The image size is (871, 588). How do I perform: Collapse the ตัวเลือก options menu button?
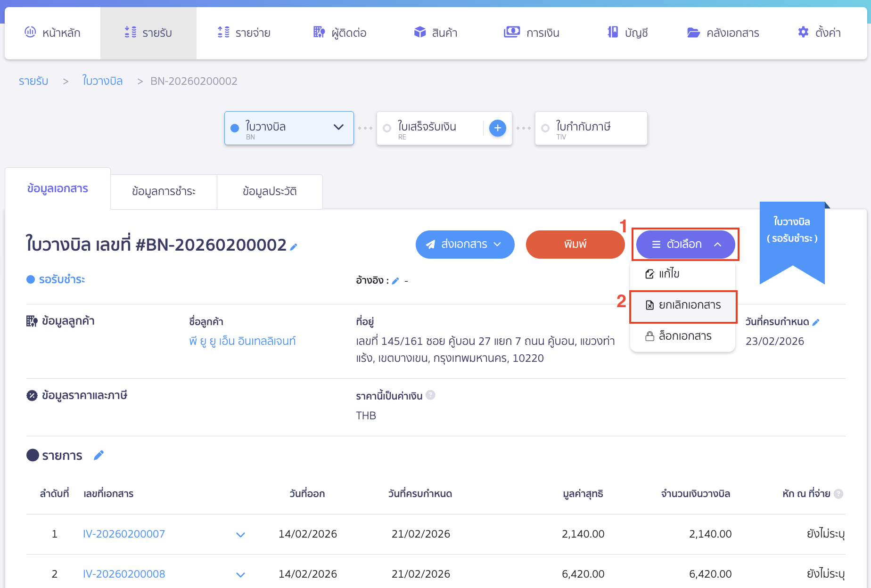pos(685,244)
